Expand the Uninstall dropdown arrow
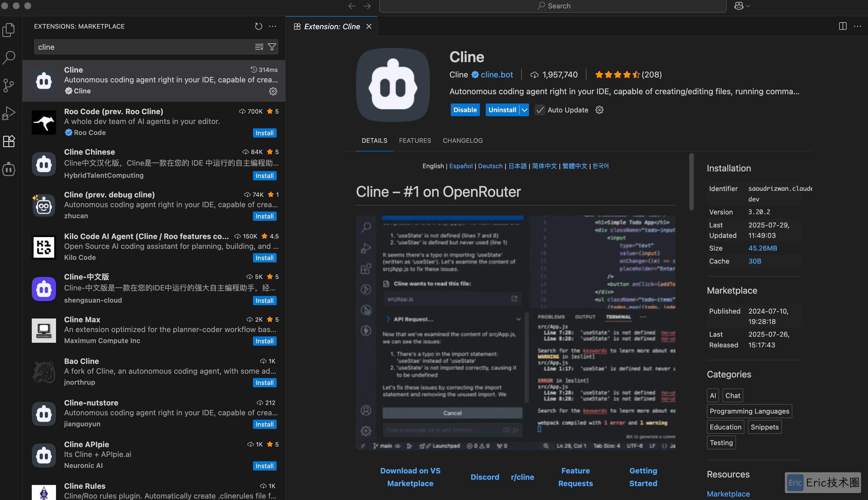 pyautogui.click(x=524, y=110)
